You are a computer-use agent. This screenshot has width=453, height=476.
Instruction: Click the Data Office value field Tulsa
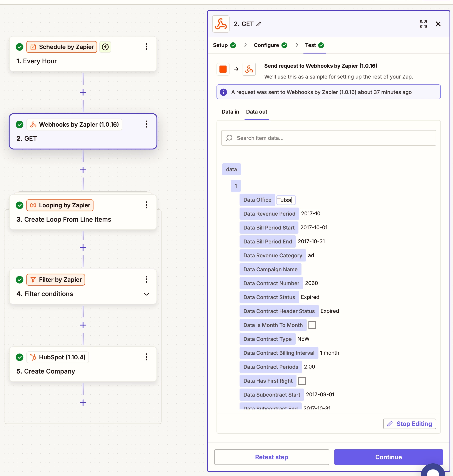click(x=286, y=200)
